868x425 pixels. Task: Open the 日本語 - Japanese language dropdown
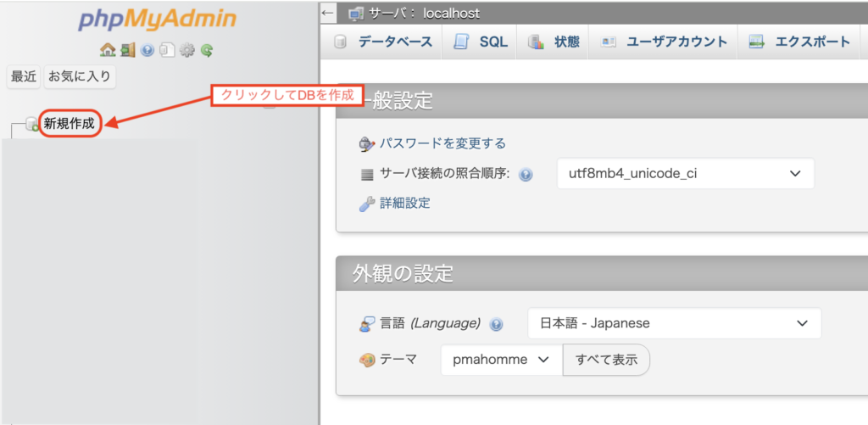tap(674, 323)
